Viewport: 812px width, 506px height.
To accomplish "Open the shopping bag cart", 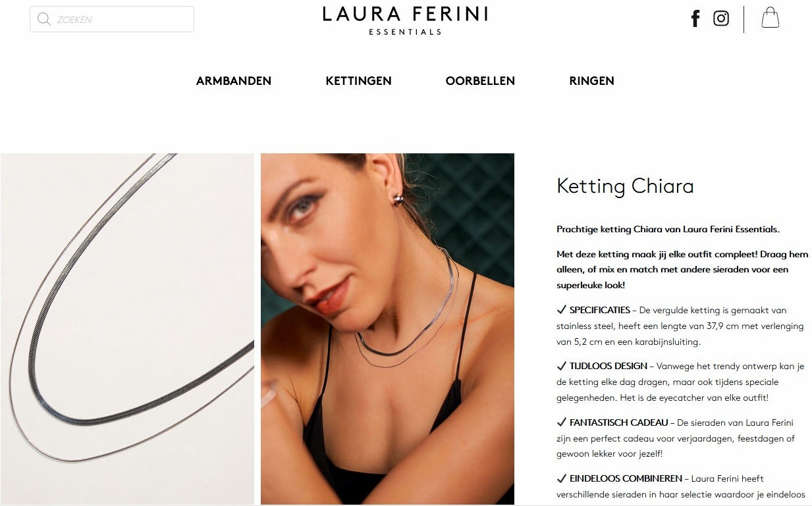I will 770,18.
